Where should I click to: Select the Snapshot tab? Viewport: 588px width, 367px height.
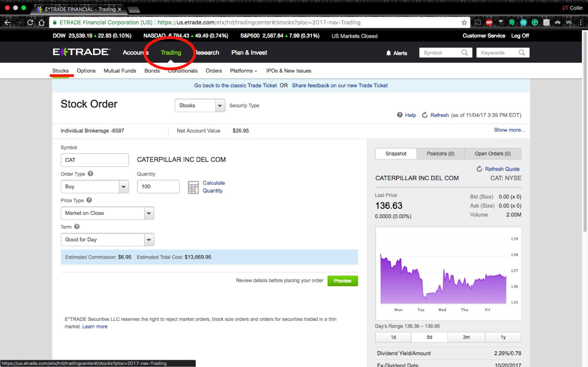[396, 154]
